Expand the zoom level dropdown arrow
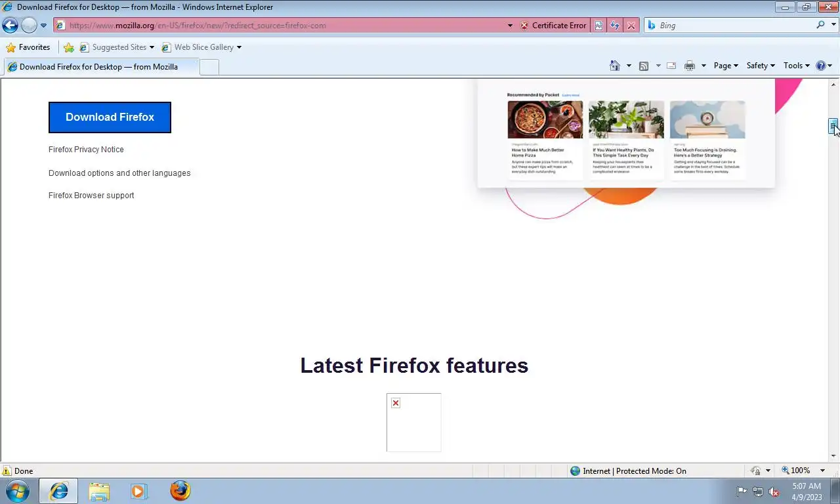The height and width of the screenshot is (504, 840). (822, 471)
